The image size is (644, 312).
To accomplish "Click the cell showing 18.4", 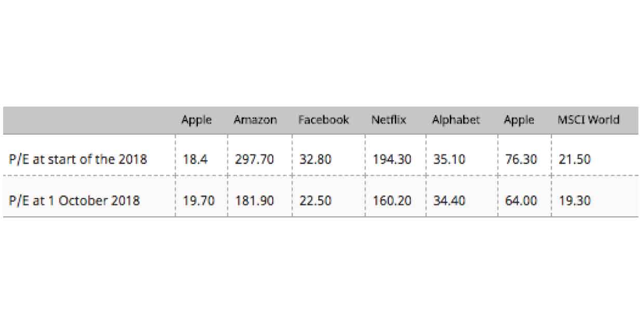I will [x=195, y=159].
